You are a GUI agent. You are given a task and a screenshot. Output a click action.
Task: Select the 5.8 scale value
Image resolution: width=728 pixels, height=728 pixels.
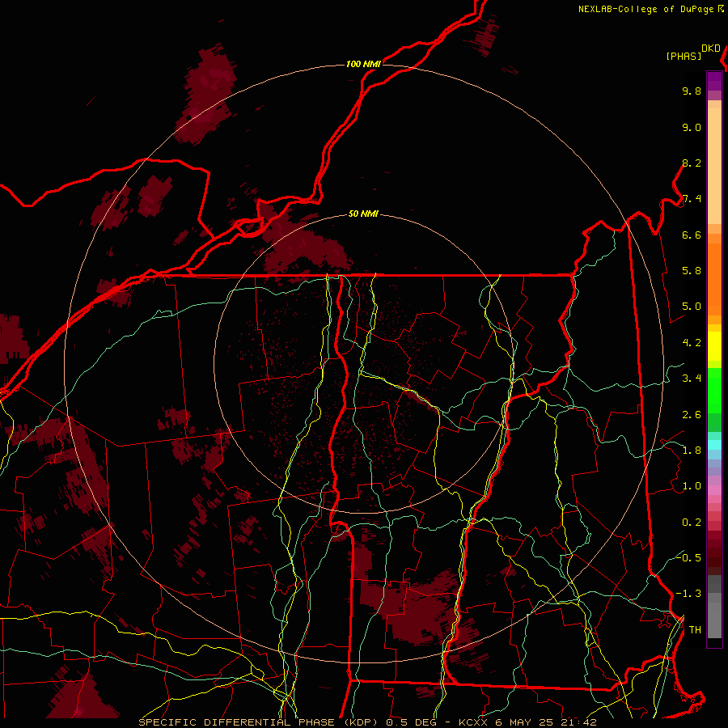pos(692,271)
